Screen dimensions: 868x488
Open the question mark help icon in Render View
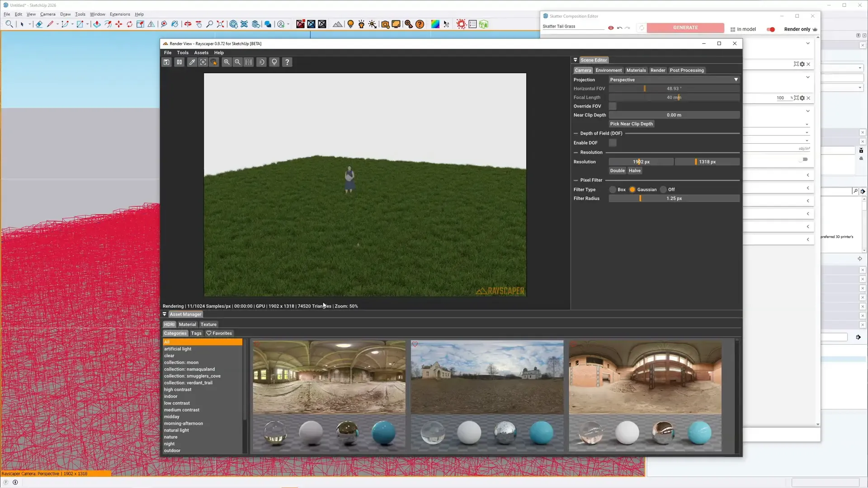287,62
